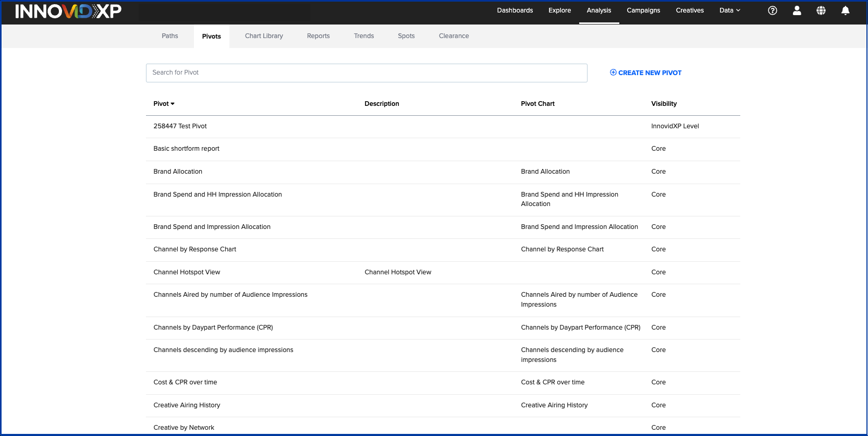Navigate to Creatives

690,10
